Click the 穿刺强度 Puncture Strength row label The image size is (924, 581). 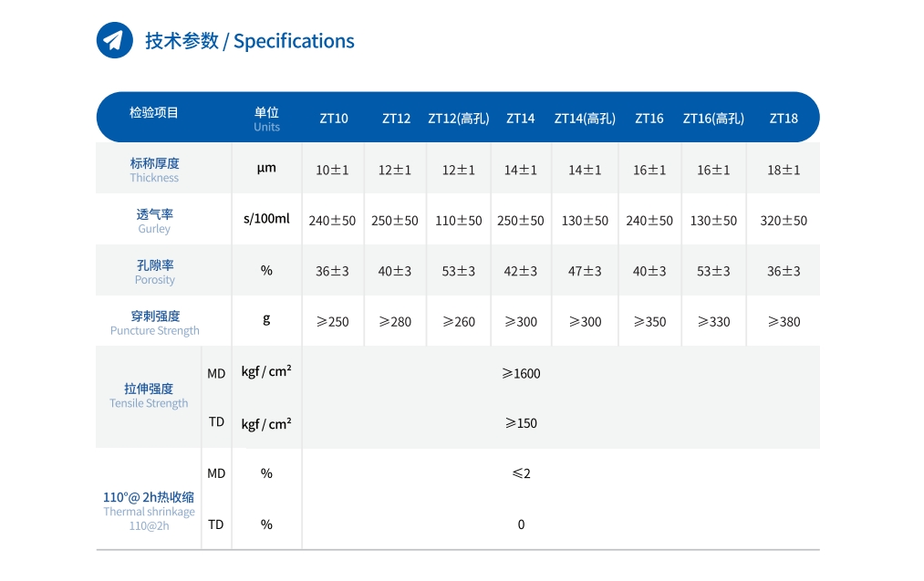(x=154, y=322)
